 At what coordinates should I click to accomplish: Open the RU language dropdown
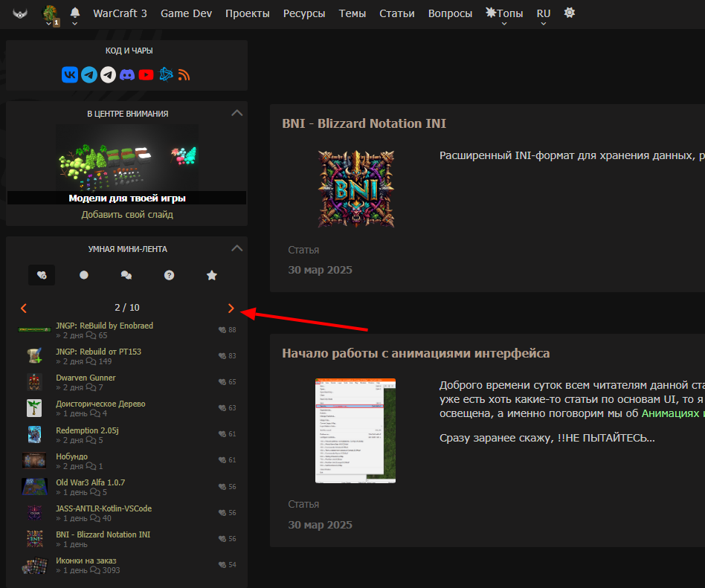(543, 16)
